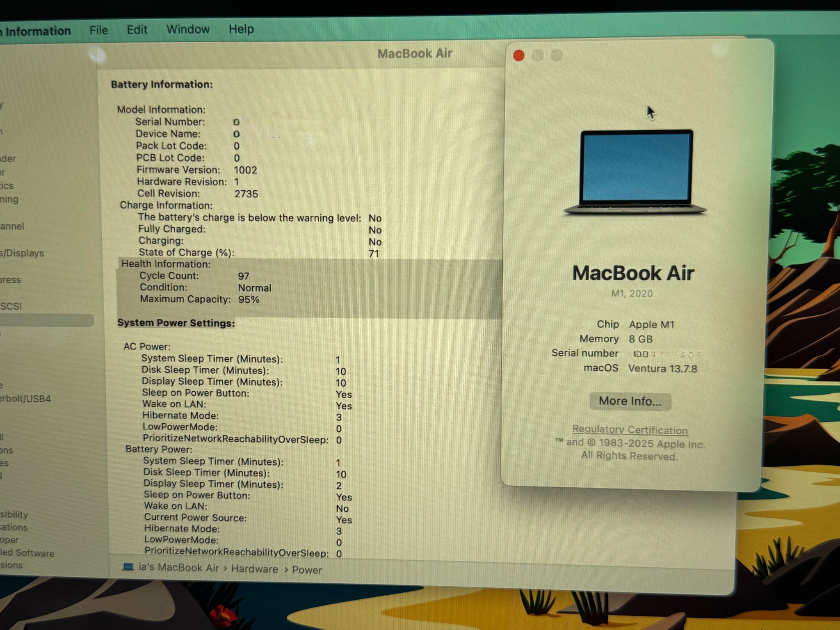Click State of Charge value "71"
840x630 pixels.
[374, 253]
